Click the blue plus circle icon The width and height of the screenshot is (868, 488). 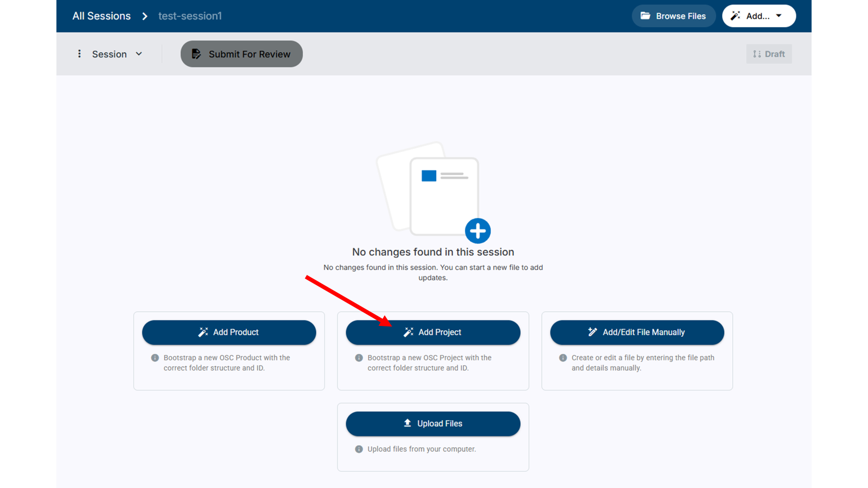(x=477, y=231)
